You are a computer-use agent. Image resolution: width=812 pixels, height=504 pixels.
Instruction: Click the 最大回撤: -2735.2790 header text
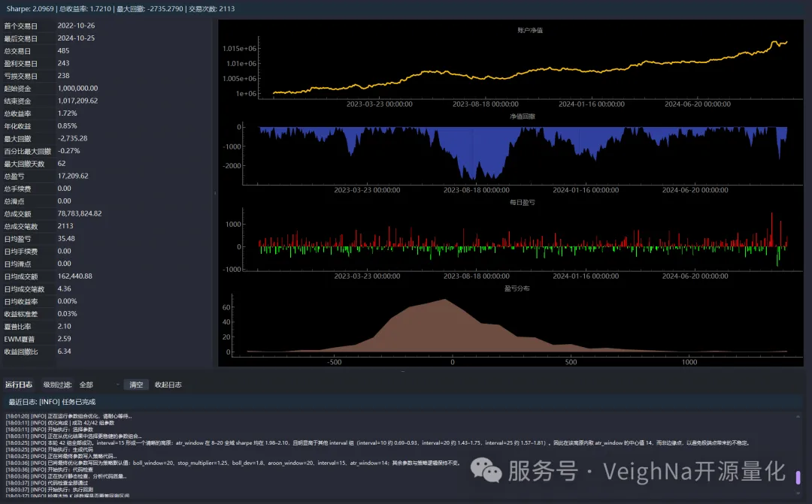click(x=150, y=9)
